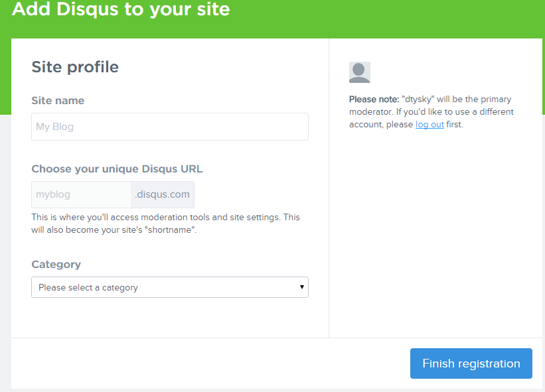The height and width of the screenshot is (392, 545).
Task: Click the category dropdown arrow
Action: (x=301, y=287)
